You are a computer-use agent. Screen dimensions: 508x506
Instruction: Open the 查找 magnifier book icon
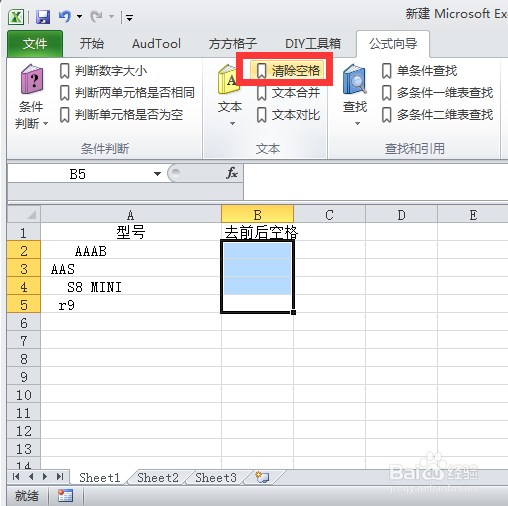pyautogui.click(x=355, y=79)
